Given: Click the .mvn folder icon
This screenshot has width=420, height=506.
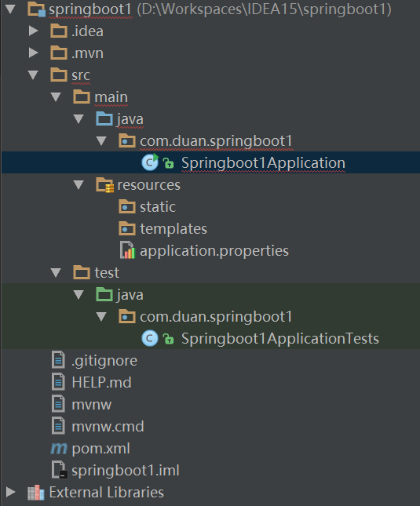Looking at the screenshot, I should click(x=59, y=53).
